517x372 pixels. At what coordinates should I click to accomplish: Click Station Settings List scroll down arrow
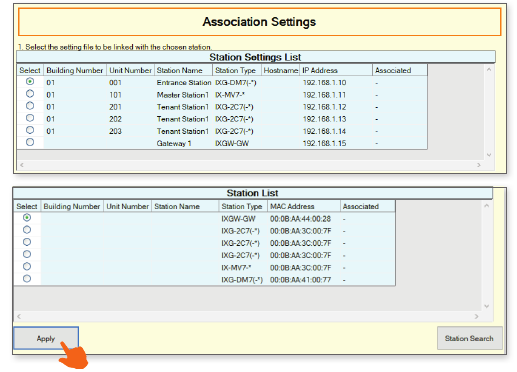(x=489, y=155)
